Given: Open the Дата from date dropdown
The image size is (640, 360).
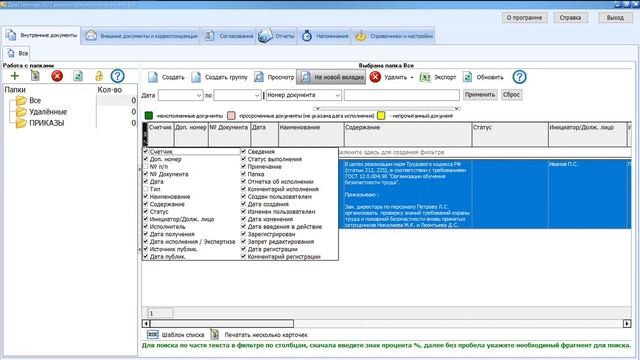Looking at the screenshot, I should [x=199, y=95].
